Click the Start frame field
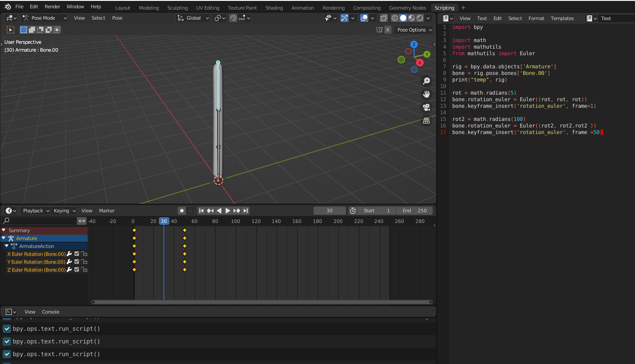 [x=377, y=211]
